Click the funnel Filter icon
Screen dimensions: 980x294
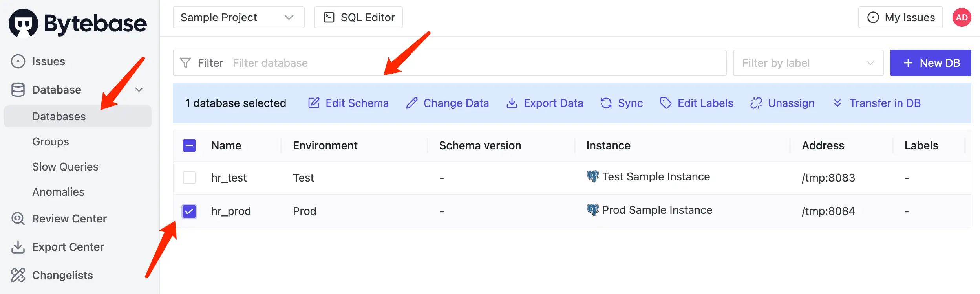click(185, 63)
